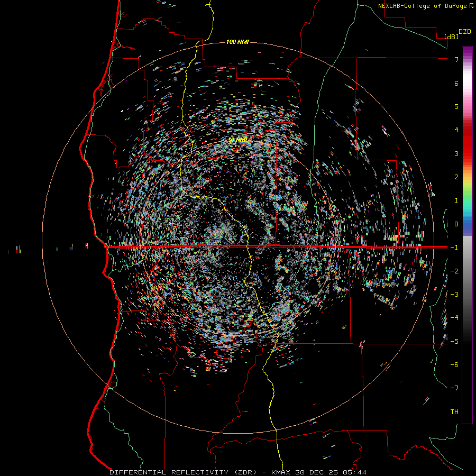
Task: Click the 100 NMI range ring label
Action: pos(237,42)
